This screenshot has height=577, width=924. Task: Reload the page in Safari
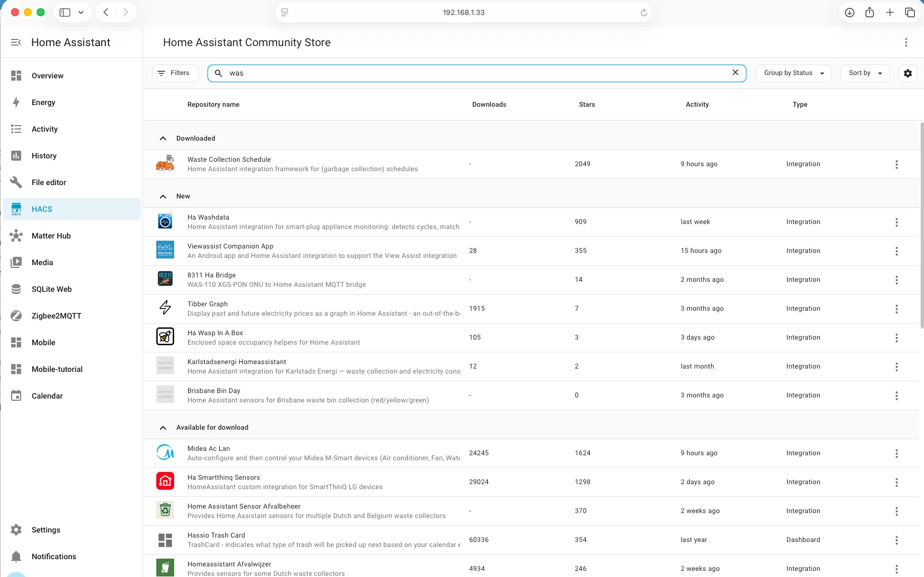(x=644, y=12)
